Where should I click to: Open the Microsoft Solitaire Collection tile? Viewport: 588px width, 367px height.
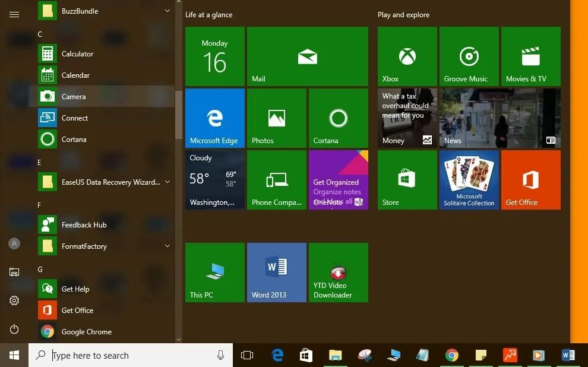point(469,180)
